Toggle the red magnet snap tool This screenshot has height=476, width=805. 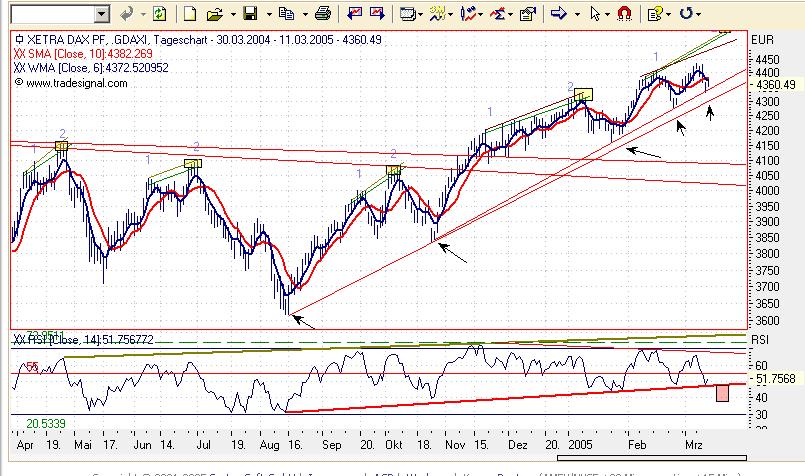624,14
